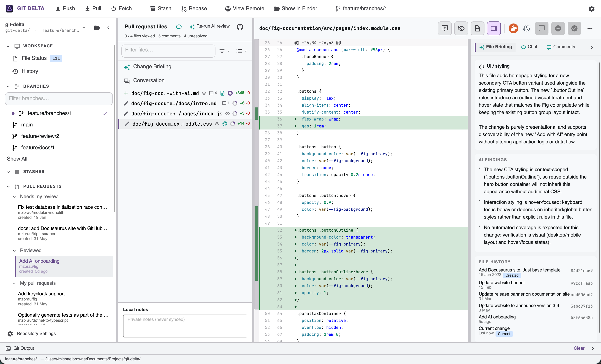Toggle viewed eye on pages/index.js file
The width and height of the screenshot is (601, 364).
pos(227,114)
